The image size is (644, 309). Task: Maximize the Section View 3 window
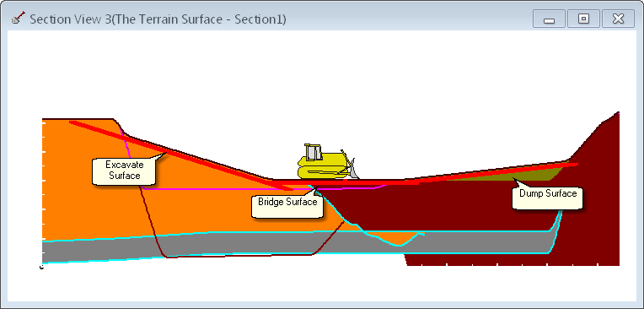[x=583, y=19]
